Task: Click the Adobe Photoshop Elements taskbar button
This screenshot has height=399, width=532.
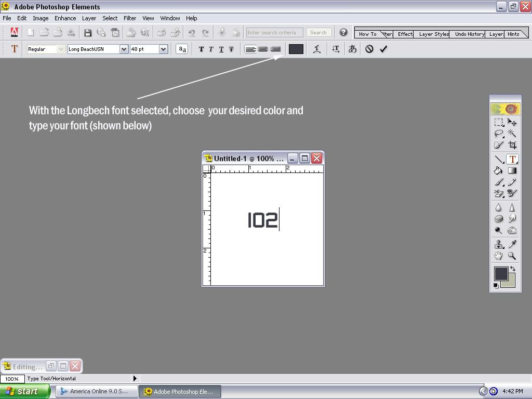Action: tap(180, 392)
